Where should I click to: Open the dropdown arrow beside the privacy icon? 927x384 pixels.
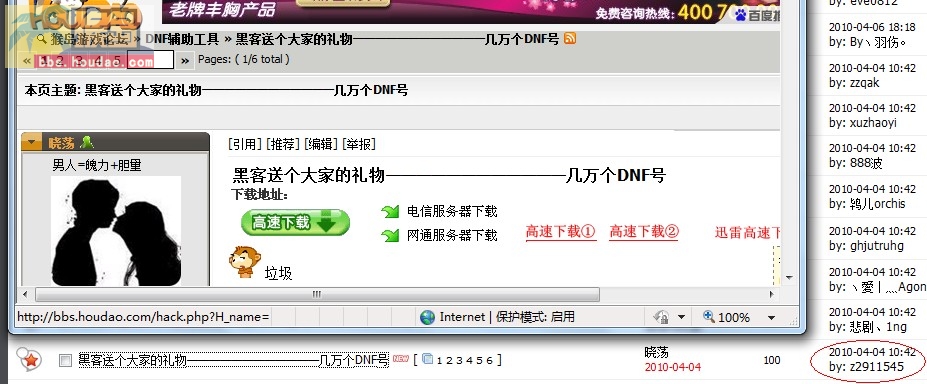point(681,317)
